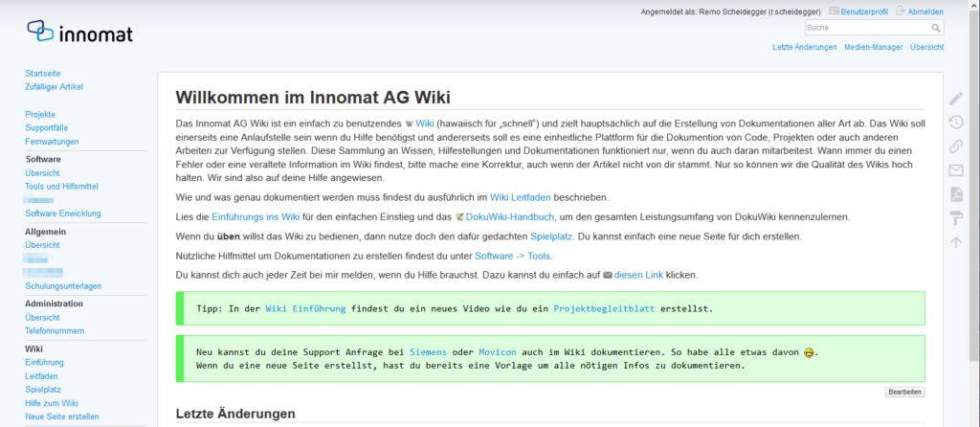Screen dimensions: 980x427
Task: Click the search magnifier icon
Action: pyautogui.click(x=936, y=28)
